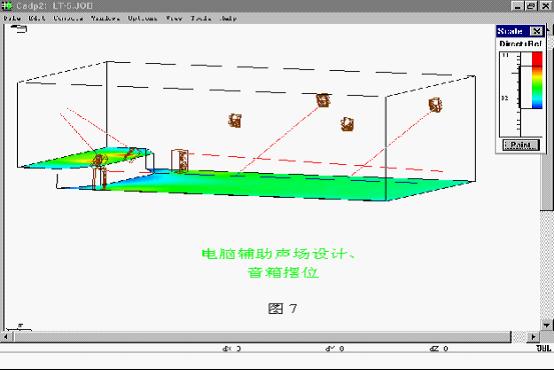The image size is (554, 370).
Task: Open the File menu
Action: [12, 18]
